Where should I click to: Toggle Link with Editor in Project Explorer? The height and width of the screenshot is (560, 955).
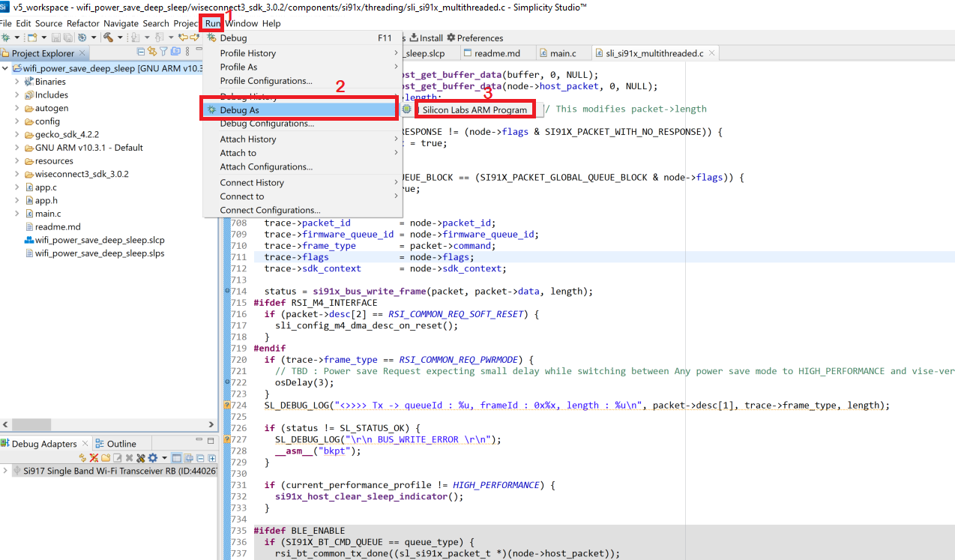tap(152, 52)
